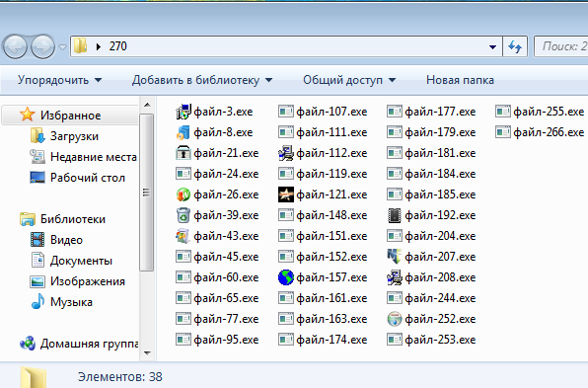Select file name файл-174.exe

[x=331, y=340]
